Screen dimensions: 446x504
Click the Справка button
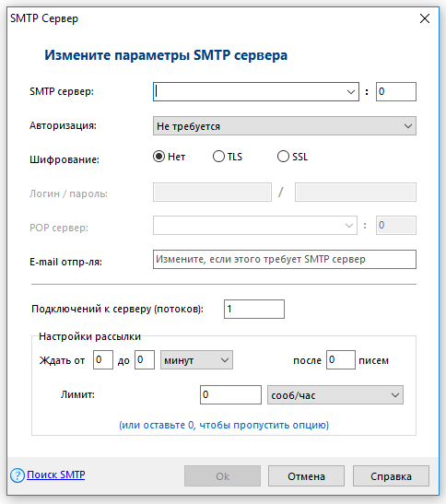[x=391, y=476]
